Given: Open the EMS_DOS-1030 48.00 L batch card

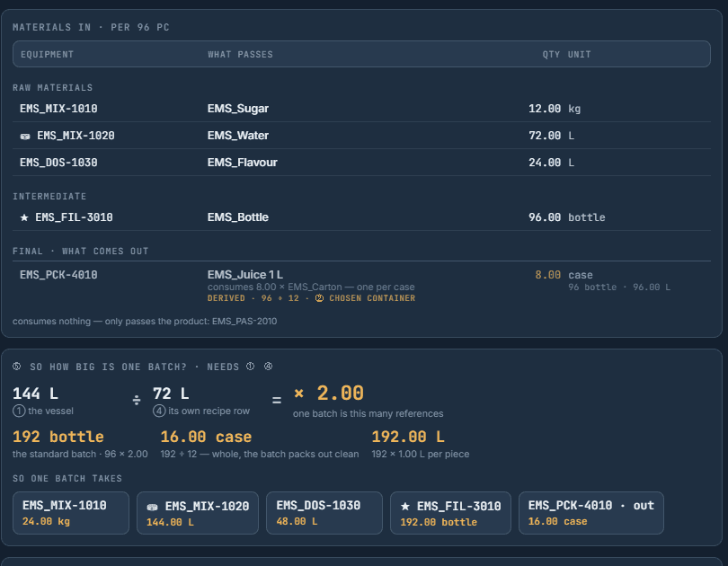Looking at the screenshot, I should click(x=324, y=513).
